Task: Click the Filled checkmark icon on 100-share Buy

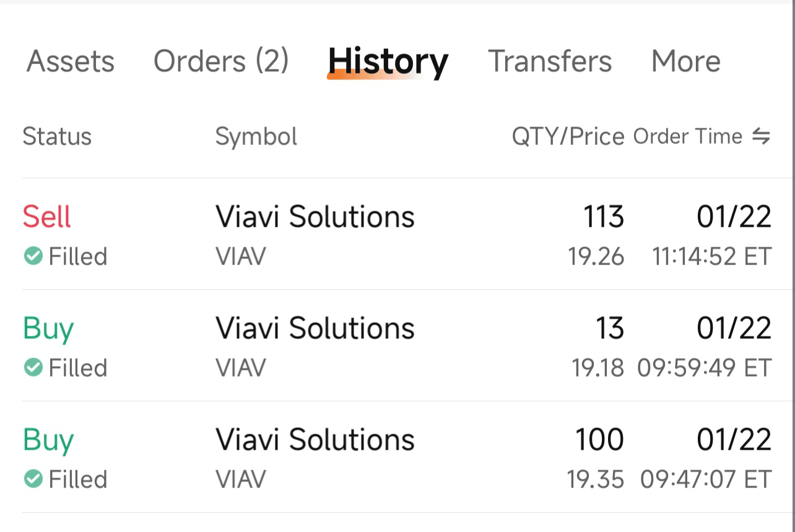Action: [33, 479]
